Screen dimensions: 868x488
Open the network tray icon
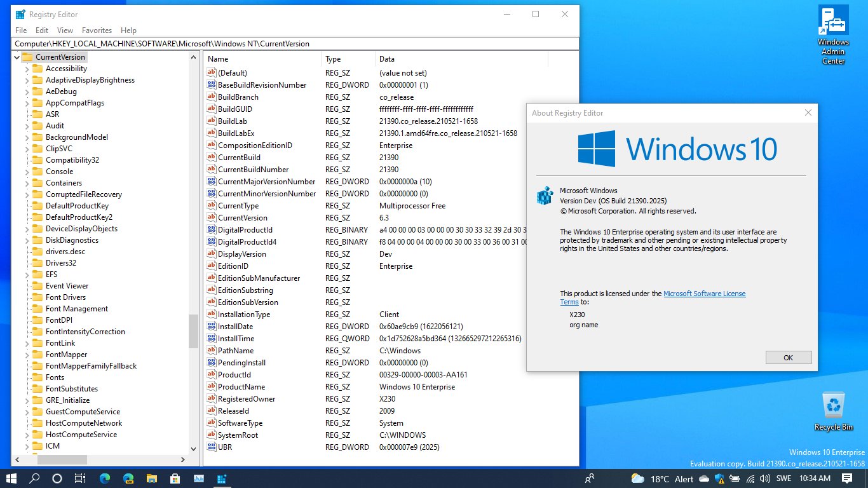(x=751, y=478)
